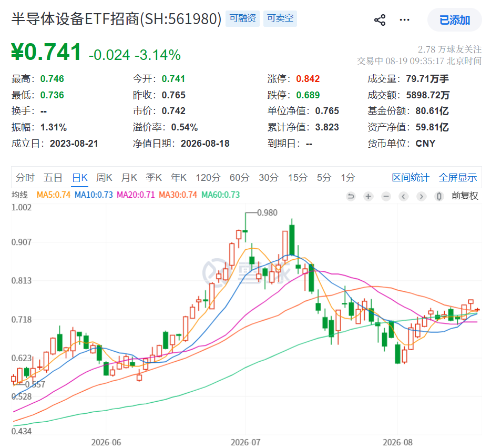Switch to the 5分 interval tab

coord(324,178)
